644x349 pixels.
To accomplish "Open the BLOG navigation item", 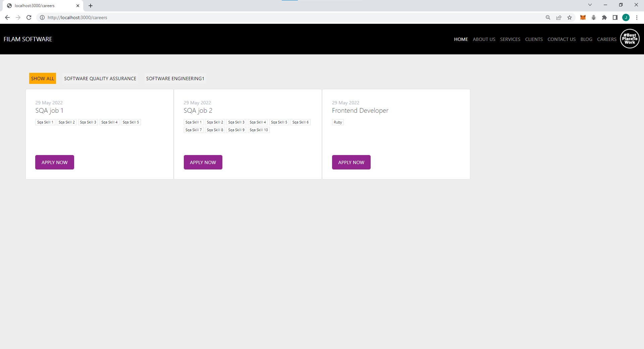I will click(x=586, y=39).
